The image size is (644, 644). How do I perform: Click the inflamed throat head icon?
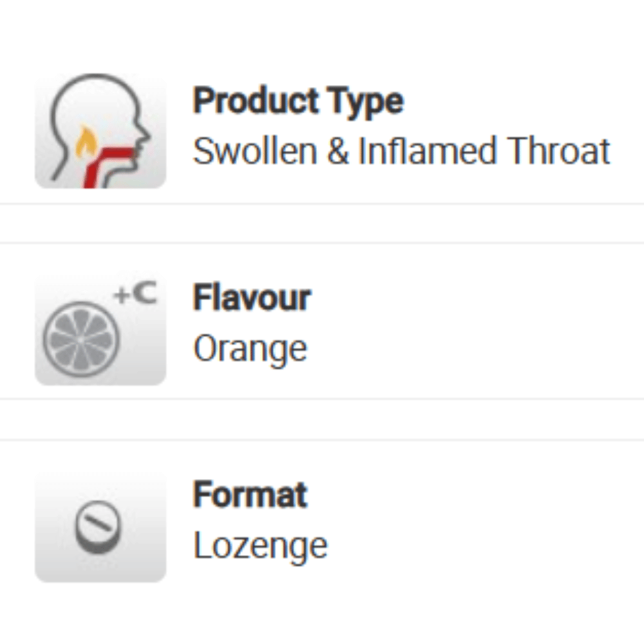100,131
